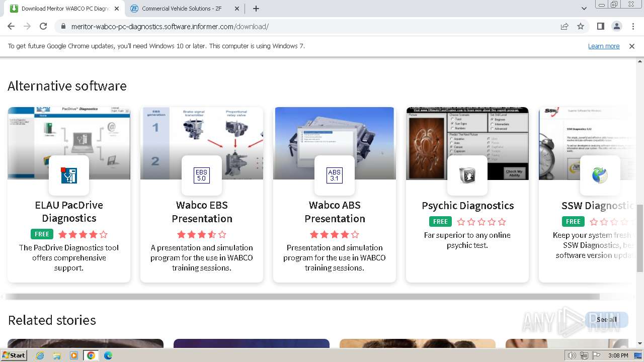This screenshot has height=362, width=644.
Task: Click FREE badge on SSW Diagnostics card
Action: tap(573, 222)
